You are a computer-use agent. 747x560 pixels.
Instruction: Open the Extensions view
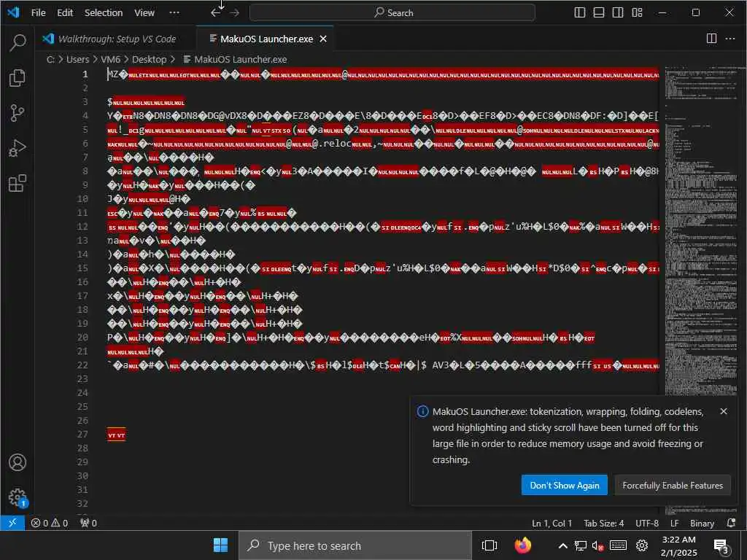coord(18,183)
